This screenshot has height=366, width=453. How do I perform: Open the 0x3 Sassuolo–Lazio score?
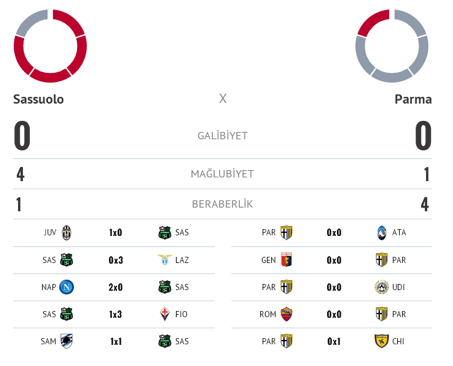(x=116, y=260)
